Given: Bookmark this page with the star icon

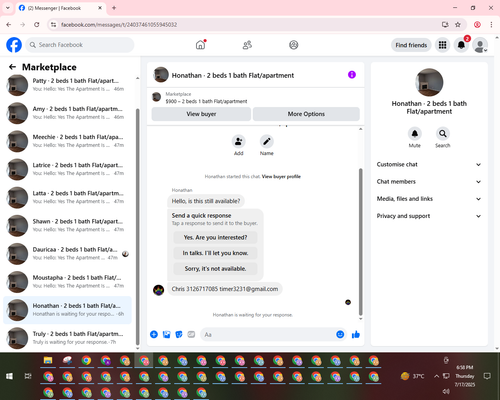Looking at the screenshot, I should [x=458, y=25].
